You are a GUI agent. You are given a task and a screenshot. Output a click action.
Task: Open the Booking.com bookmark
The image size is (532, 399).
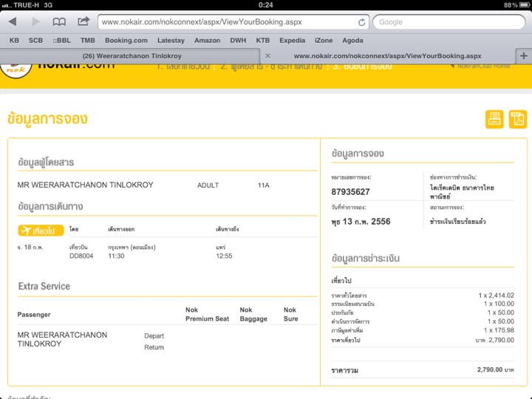pos(126,41)
